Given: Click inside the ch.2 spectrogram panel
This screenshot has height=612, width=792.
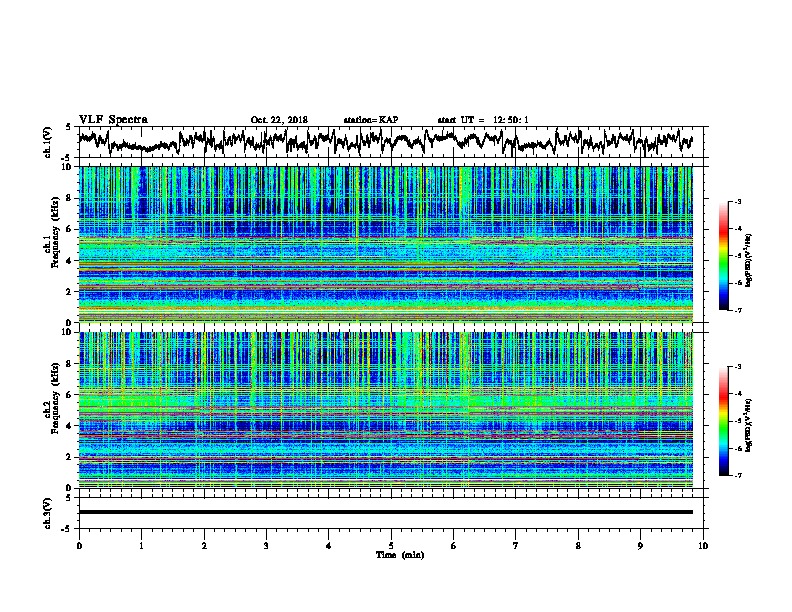Looking at the screenshot, I should click(385, 410).
